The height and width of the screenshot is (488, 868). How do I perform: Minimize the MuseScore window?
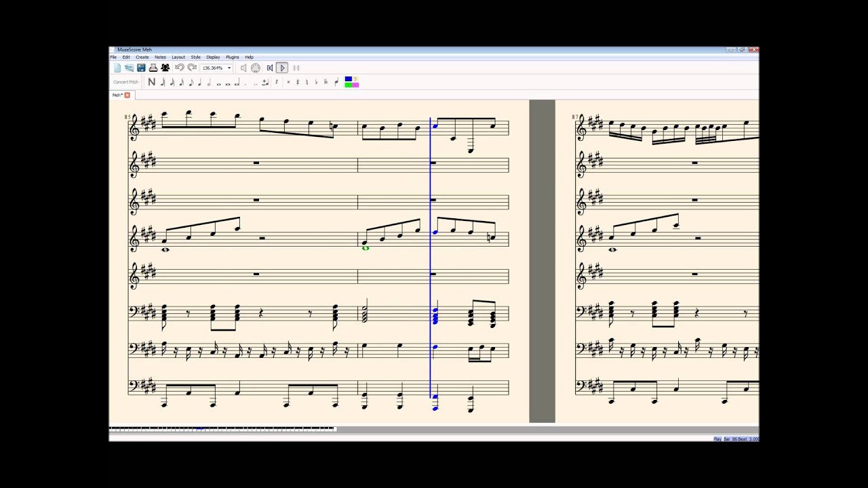(x=731, y=49)
